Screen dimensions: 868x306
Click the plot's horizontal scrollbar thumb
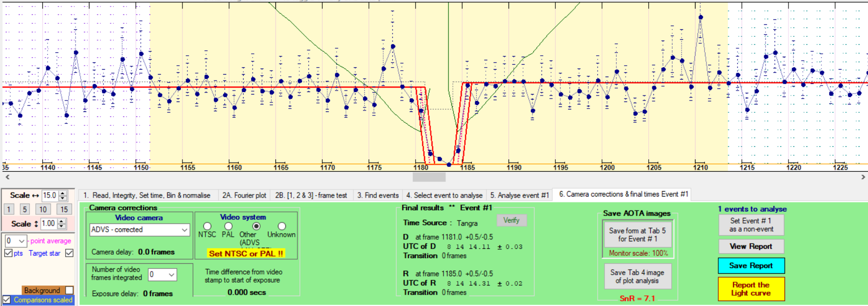point(429,177)
